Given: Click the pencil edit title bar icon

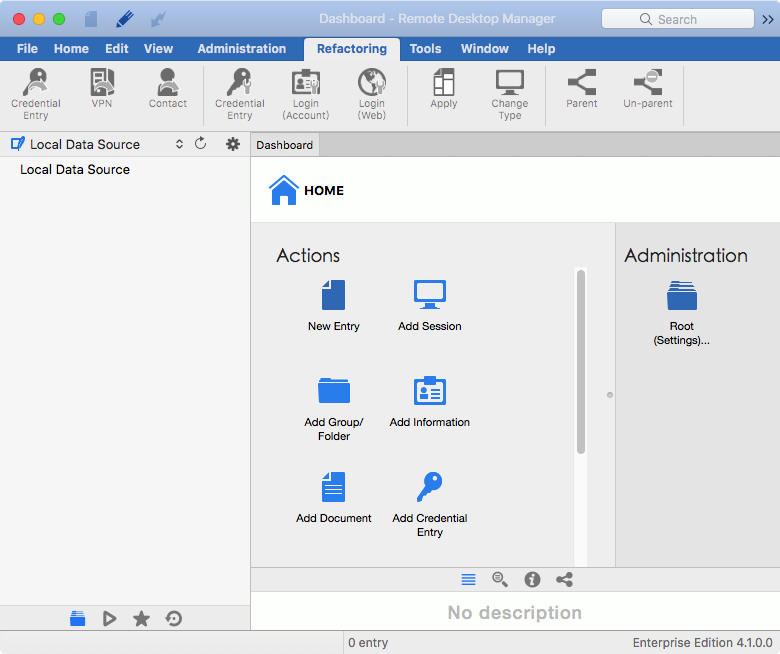Looking at the screenshot, I should point(124,19).
